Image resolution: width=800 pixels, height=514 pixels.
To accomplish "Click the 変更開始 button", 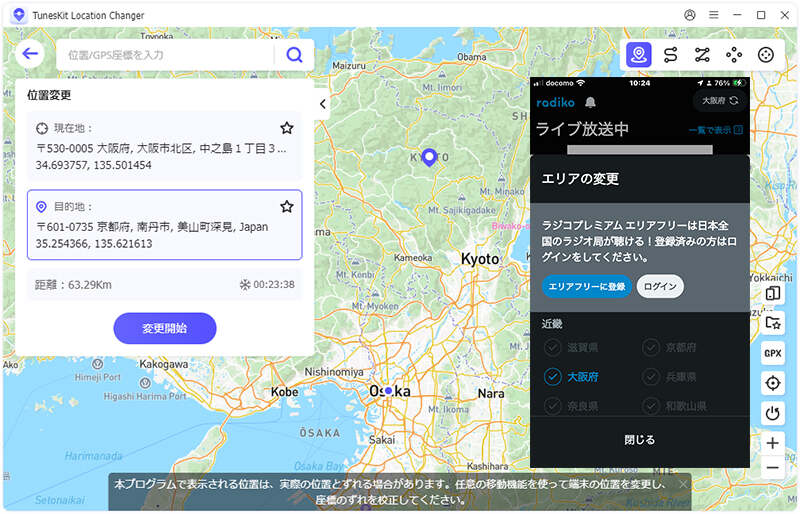I will tap(165, 328).
